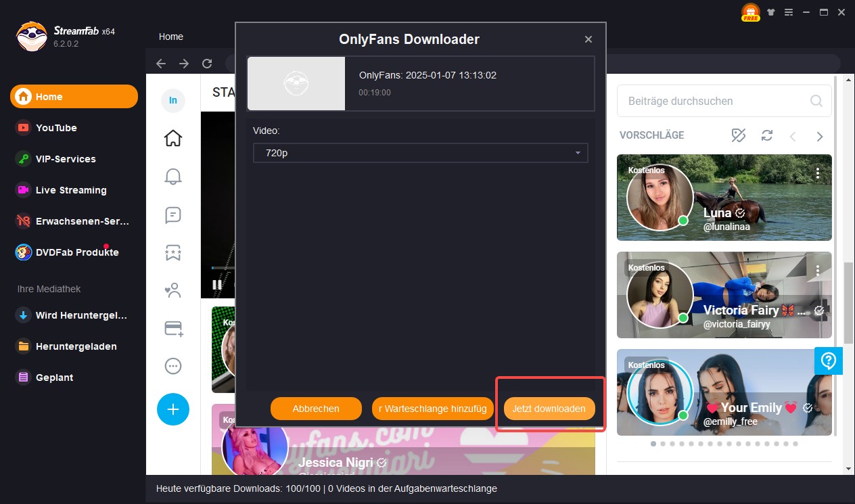
Task: Open Luna's profile card
Action: pyautogui.click(x=724, y=198)
